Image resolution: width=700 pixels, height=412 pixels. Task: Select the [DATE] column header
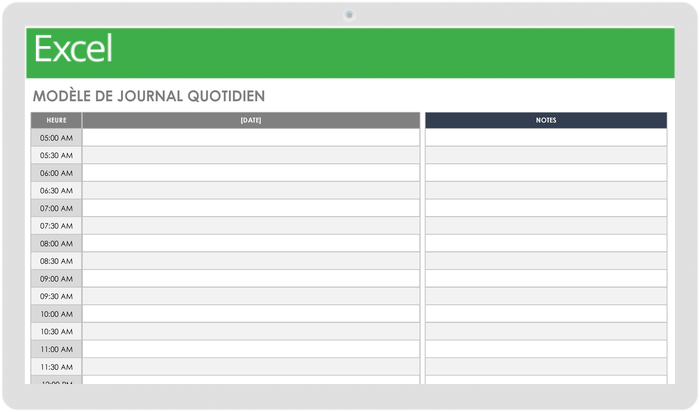[x=251, y=120]
